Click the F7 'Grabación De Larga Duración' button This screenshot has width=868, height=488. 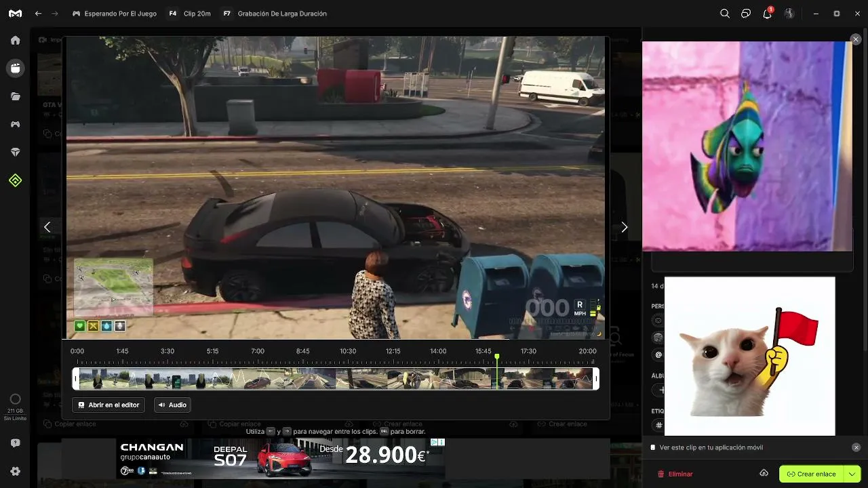coord(275,14)
